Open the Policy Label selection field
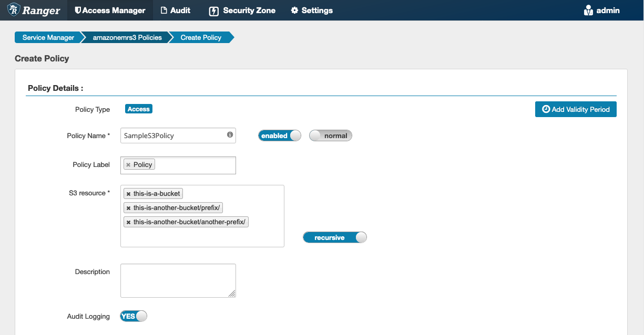Screen dimensions: 644x335 (200, 164)
